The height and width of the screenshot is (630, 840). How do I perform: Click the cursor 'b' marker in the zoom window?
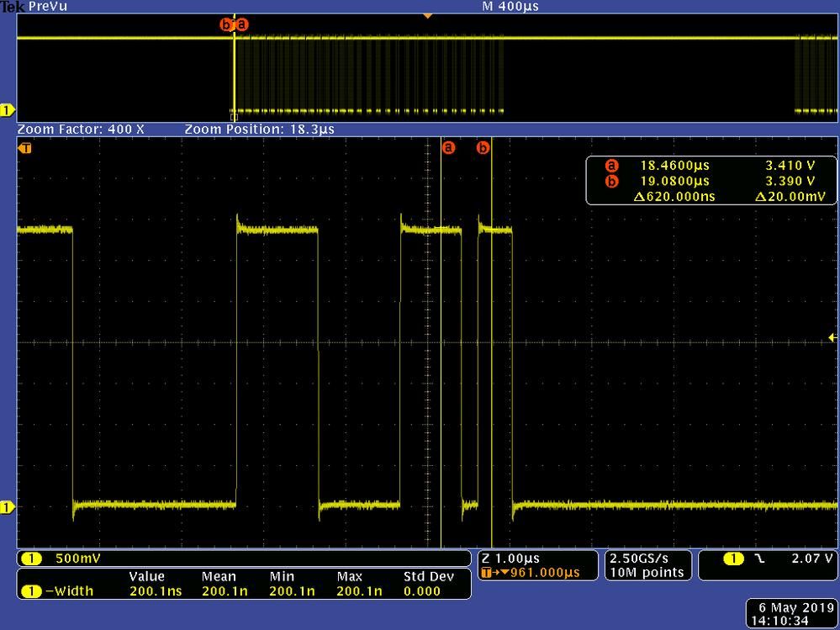(483, 147)
